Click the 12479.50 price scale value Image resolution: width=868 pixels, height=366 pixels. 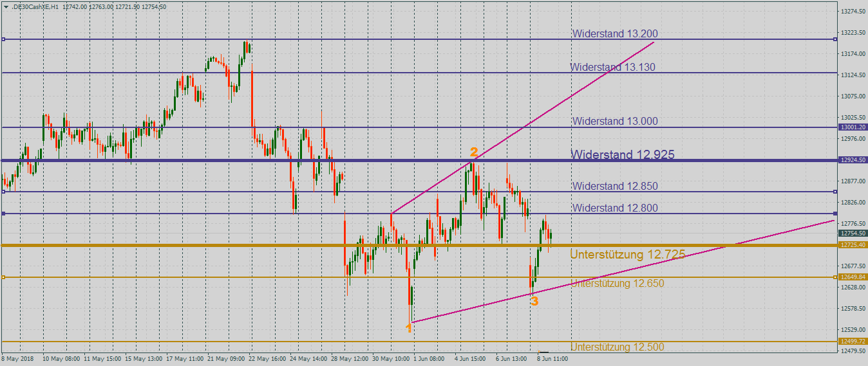click(x=853, y=351)
